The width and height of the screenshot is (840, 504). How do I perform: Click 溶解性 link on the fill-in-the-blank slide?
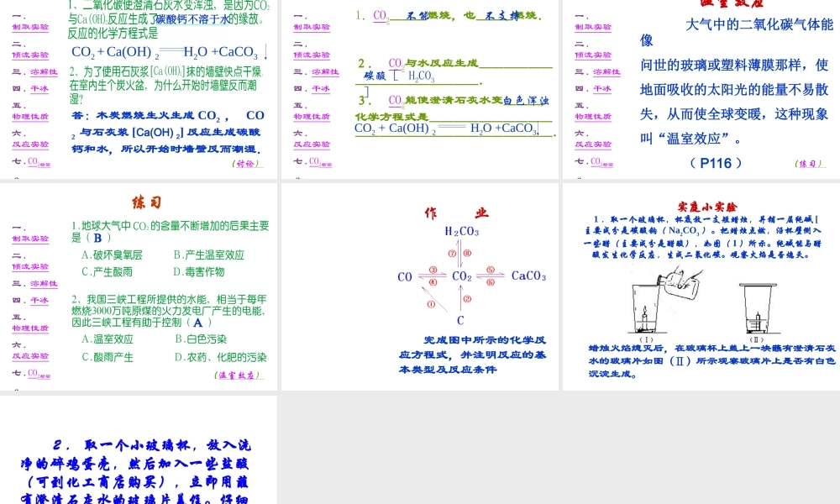325,71
